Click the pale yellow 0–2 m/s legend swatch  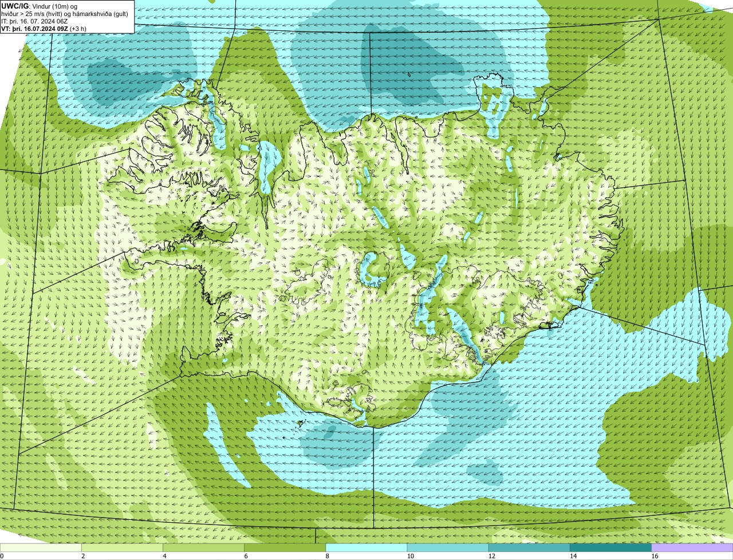pos(41,548)
